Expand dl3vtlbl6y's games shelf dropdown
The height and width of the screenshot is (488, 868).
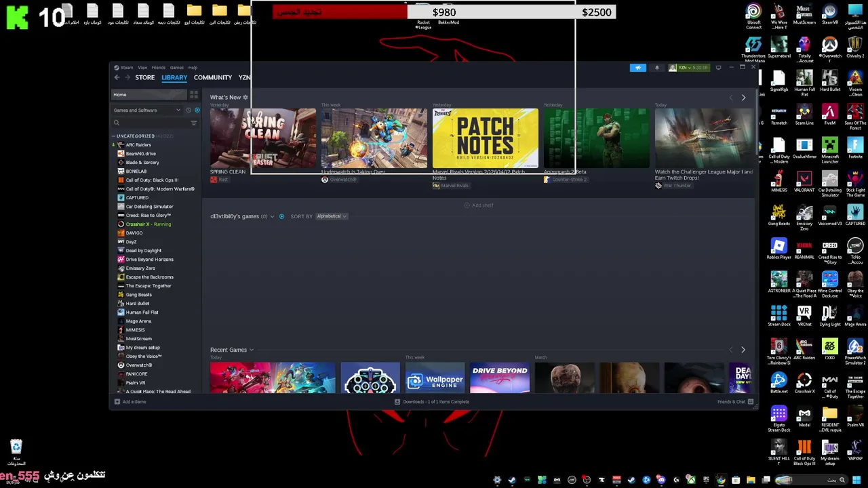272,216
